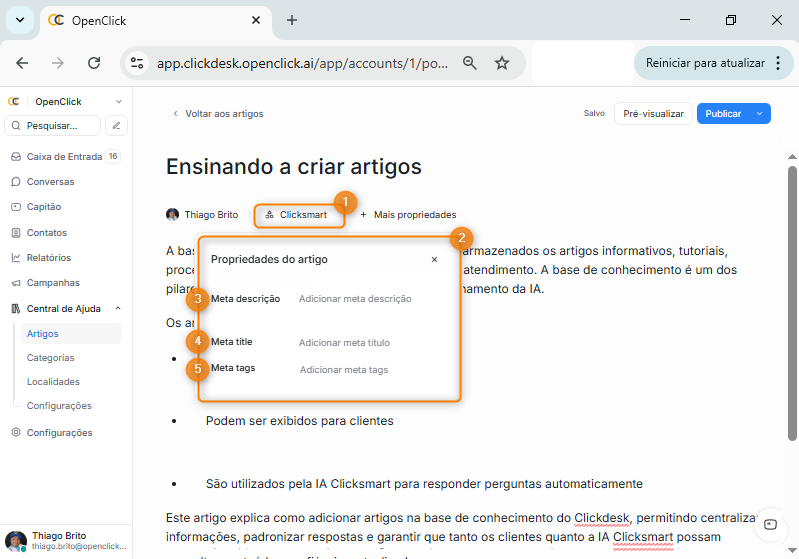Click the Pré-visualizar button

[x=653, y=114]
